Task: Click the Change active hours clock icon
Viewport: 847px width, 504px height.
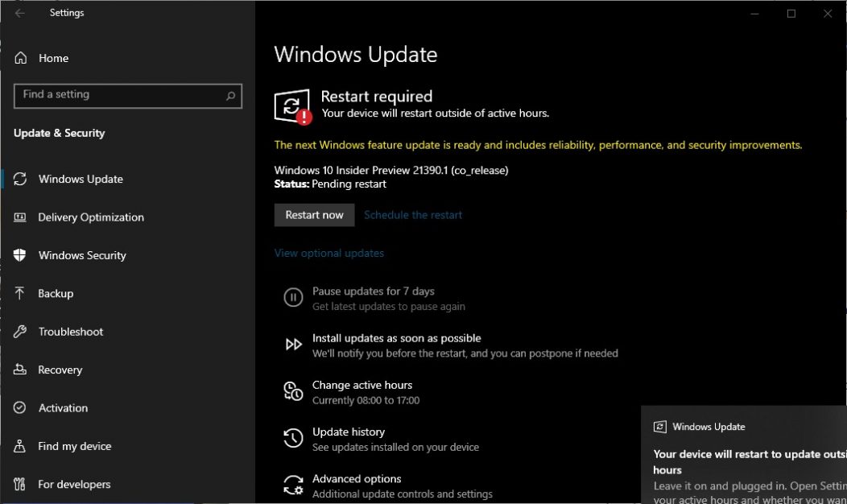Action: 293,391
